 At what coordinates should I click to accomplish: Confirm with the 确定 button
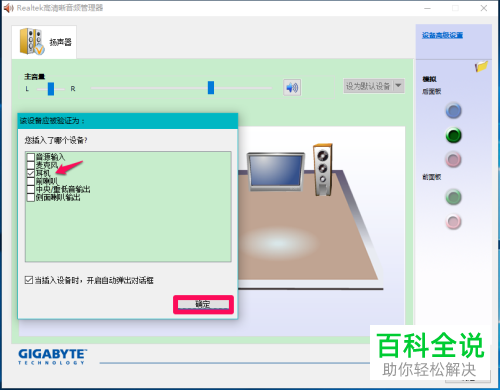[203, 304]
